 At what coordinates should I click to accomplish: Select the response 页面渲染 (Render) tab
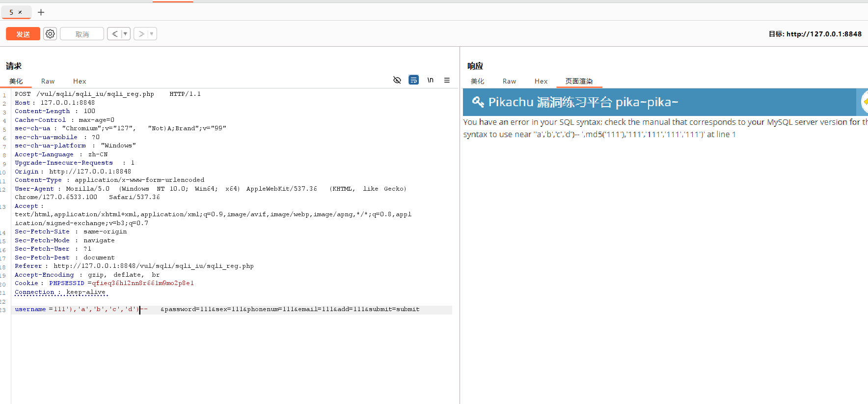point(579,81)
